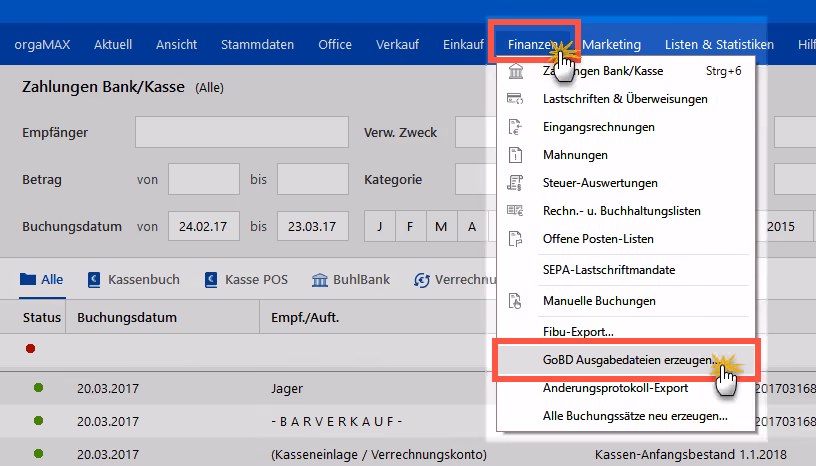The width and height of the screenshot is (816, 466).
Task: Click the J month button
Action: tap(379, 226)
